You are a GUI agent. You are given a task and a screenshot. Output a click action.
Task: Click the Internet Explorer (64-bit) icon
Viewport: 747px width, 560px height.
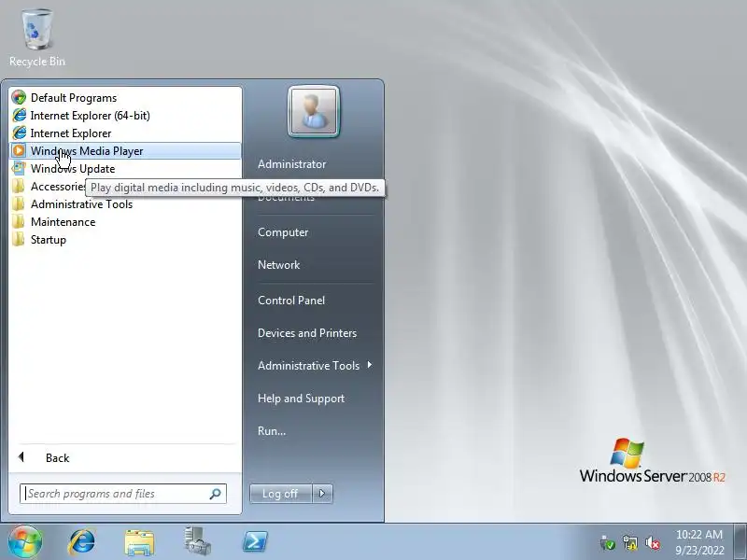19,115
